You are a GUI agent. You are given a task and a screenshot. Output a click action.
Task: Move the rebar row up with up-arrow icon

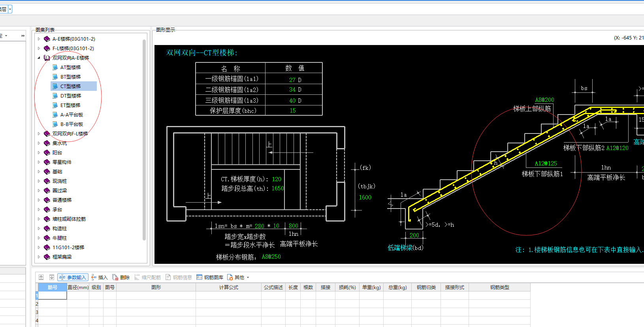41,277
